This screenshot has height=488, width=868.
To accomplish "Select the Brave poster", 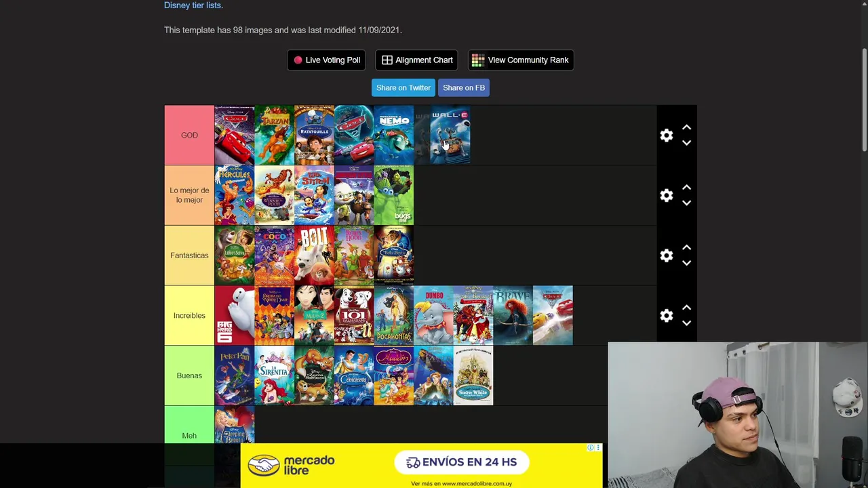I will (513, 315).
